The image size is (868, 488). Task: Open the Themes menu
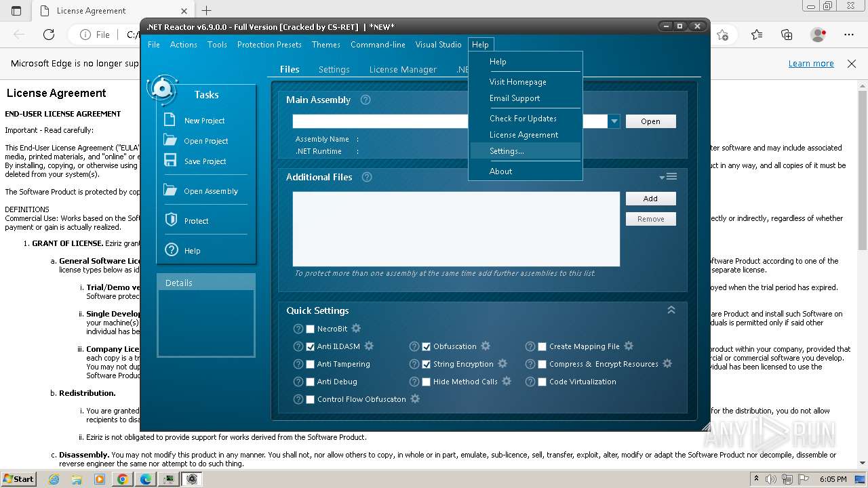click(x=326, y=44)
